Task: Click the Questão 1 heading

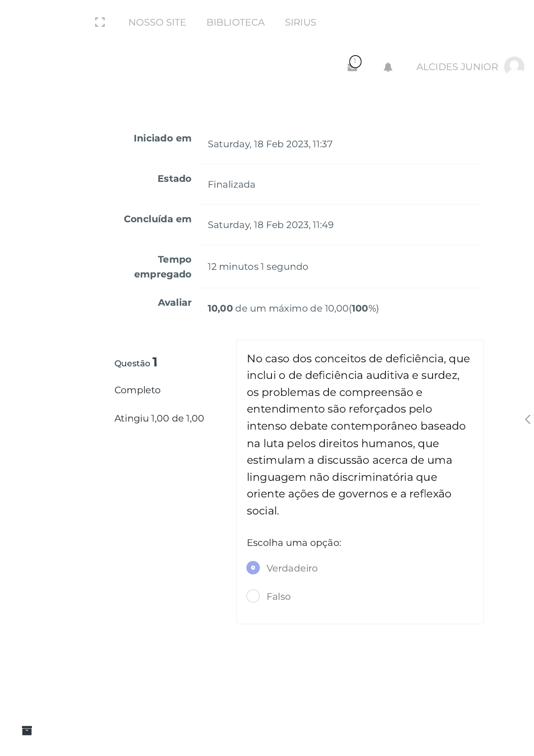Action: (136, 362)
